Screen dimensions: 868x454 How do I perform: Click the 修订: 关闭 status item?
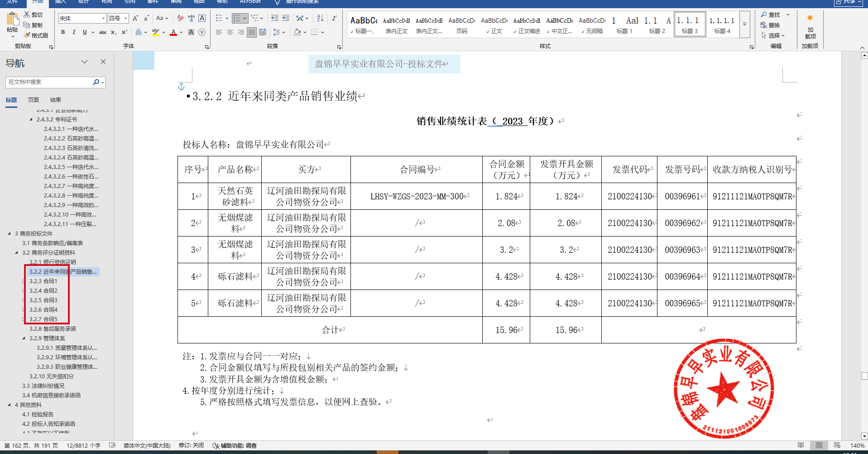coord(191,446)
